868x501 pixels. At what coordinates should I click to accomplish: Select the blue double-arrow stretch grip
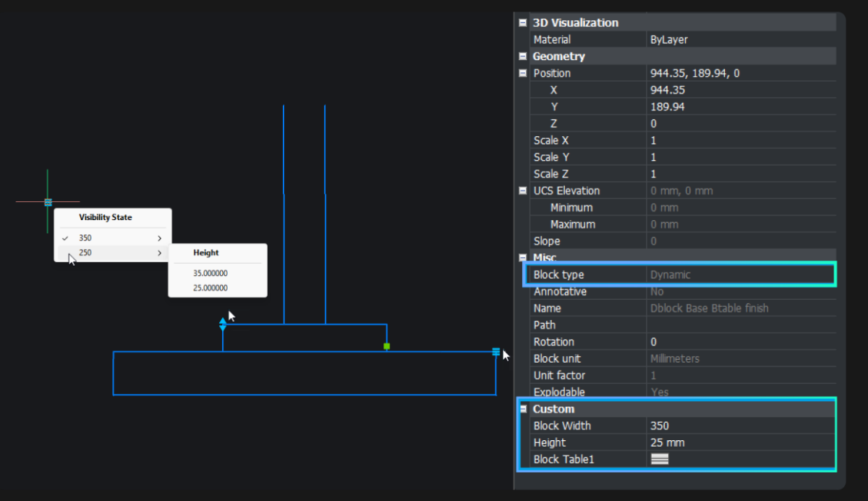coord(223,325)
